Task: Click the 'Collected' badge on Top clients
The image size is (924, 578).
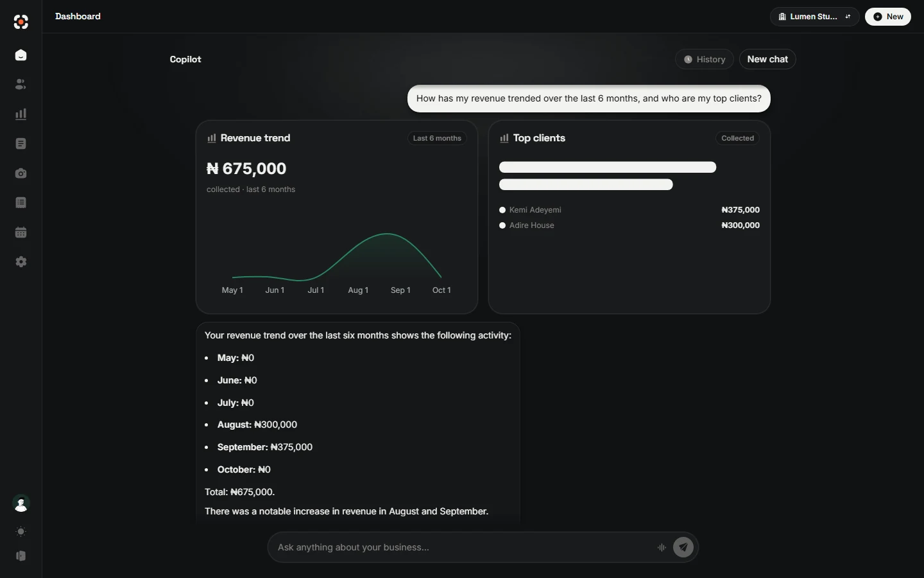Action: point(737,138)
